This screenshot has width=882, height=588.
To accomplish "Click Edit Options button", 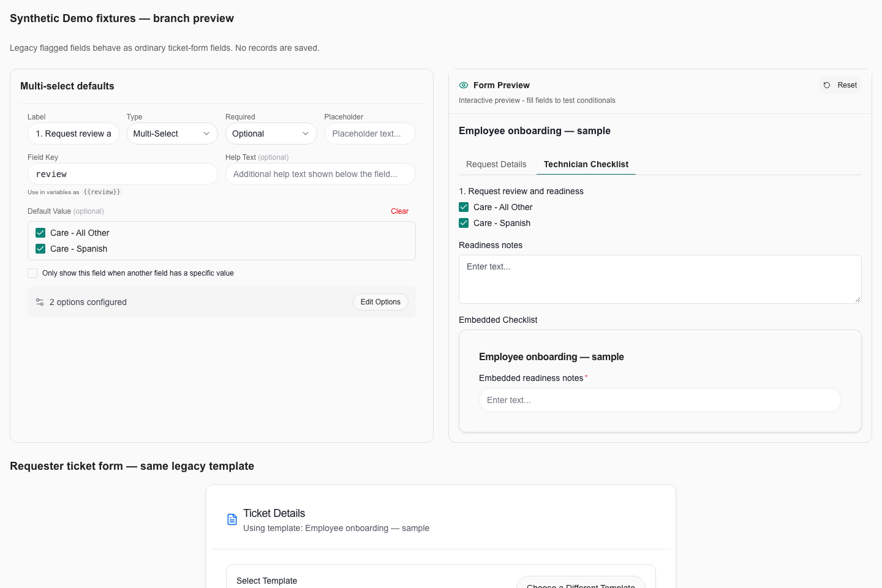I will (x=380, y=302).
